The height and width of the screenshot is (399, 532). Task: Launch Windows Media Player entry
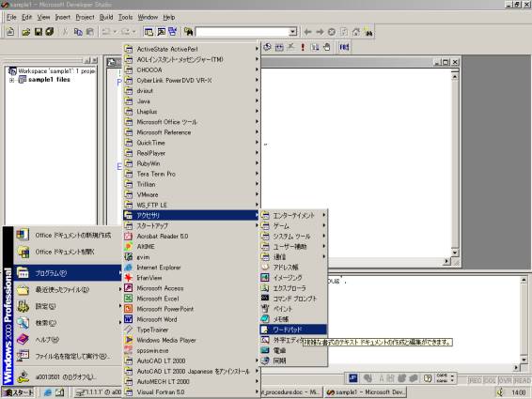click(x=191, y=340)
